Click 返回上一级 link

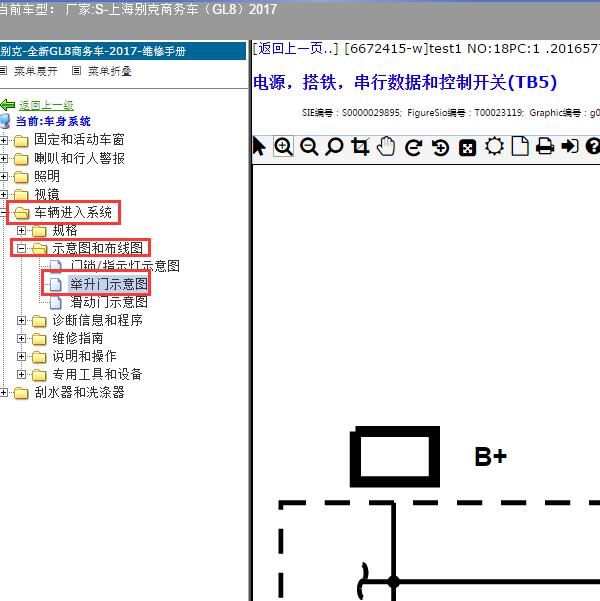pos(46,105)
